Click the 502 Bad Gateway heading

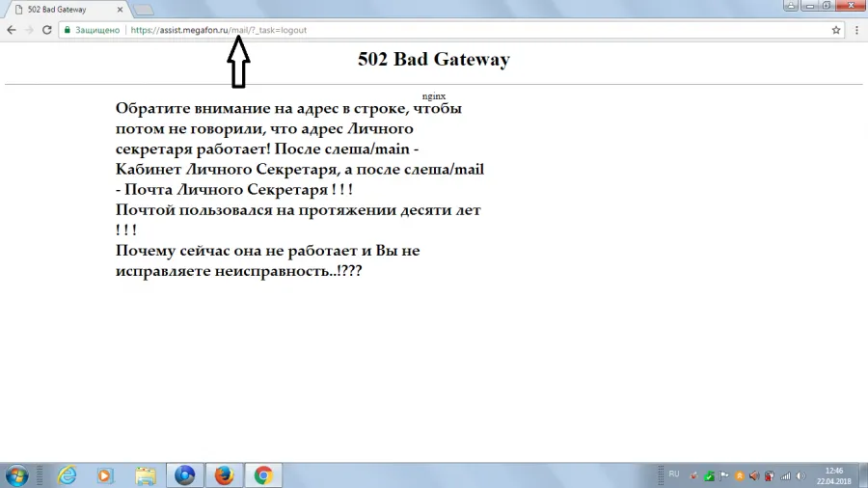pyautogui.click(x=433, y=59)
